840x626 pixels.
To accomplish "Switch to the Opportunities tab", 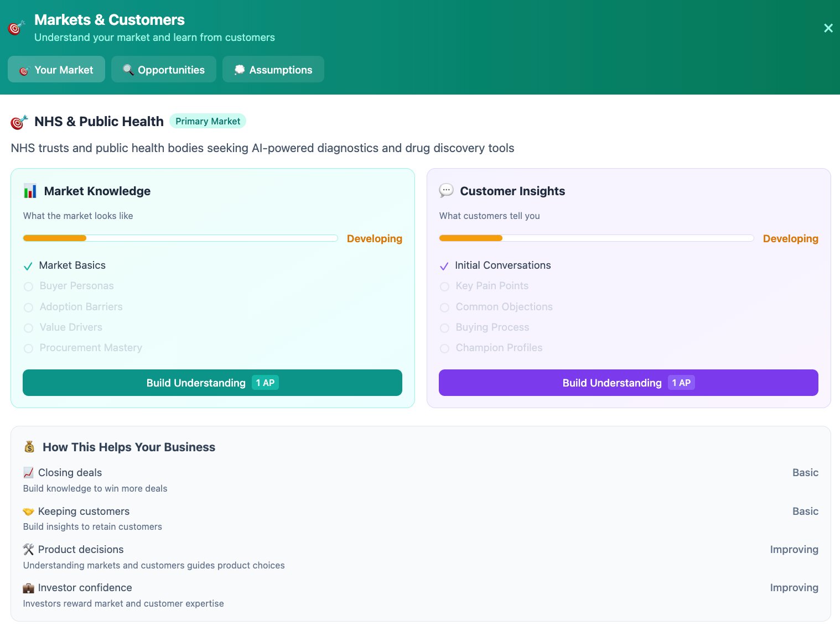I will pos(164,70).
